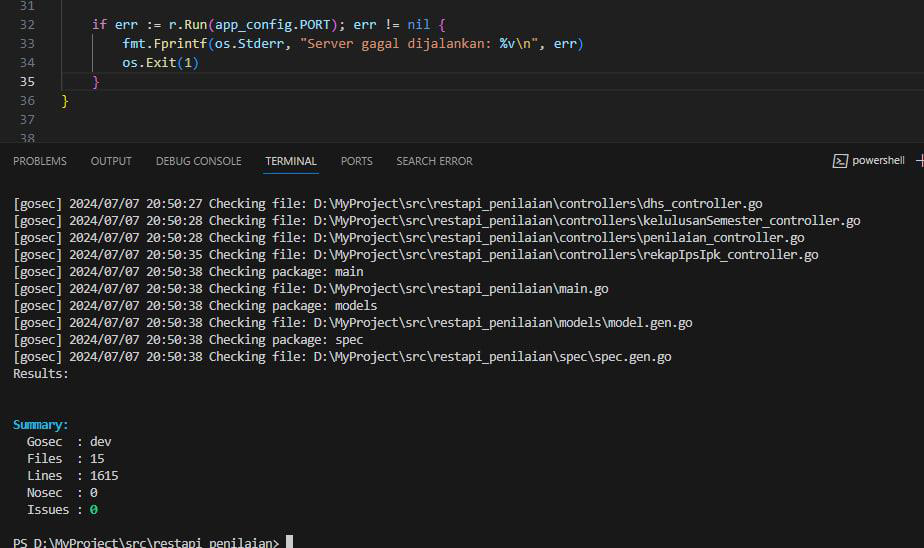This screenshot has height=548, width=924.
Task: Click the Summary heading in terminal output
Action: pyautogui.click(x=41, y=425)
